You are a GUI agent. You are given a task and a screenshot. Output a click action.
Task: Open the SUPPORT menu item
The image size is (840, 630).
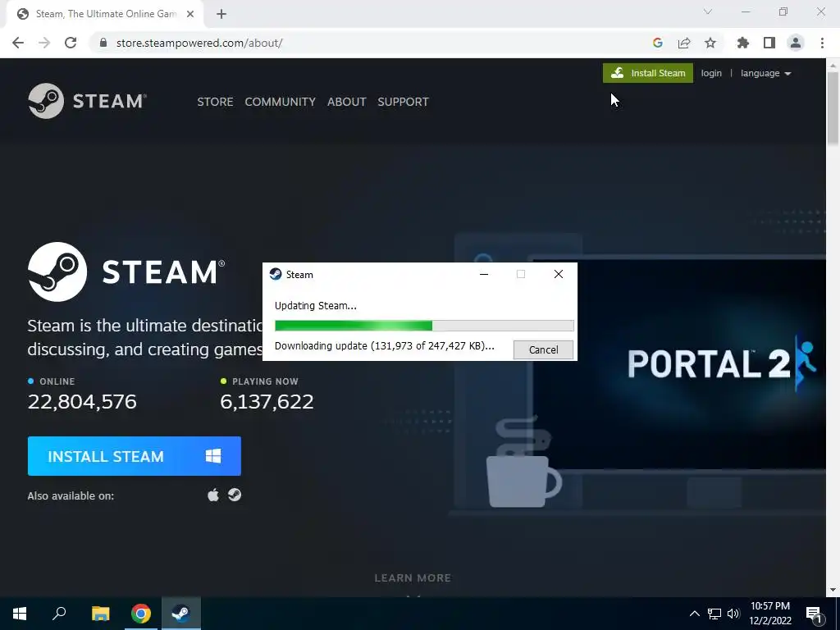point(403,102)
